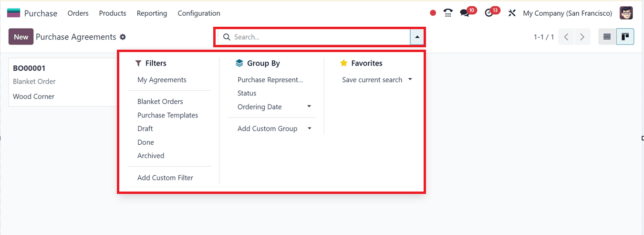Screen dimensions: 644x235
Task: Open the Orders menu
Action: 78,13
